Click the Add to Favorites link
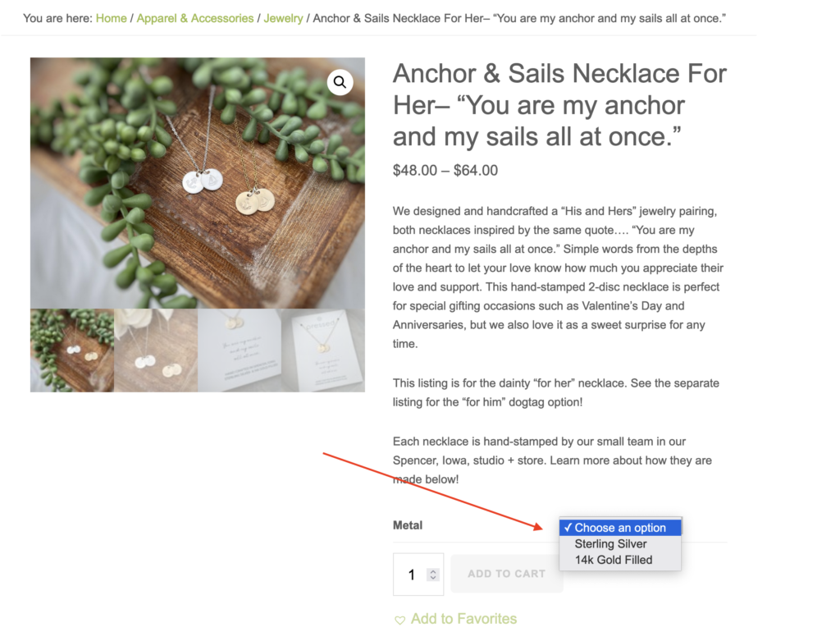The width and height of the screenshot is (840, 632). coord(463,619)
